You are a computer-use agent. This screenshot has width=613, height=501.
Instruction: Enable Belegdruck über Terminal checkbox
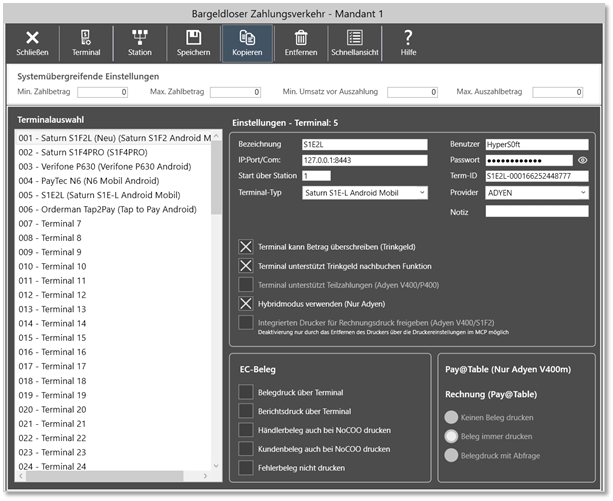click(x=246, y=392)
